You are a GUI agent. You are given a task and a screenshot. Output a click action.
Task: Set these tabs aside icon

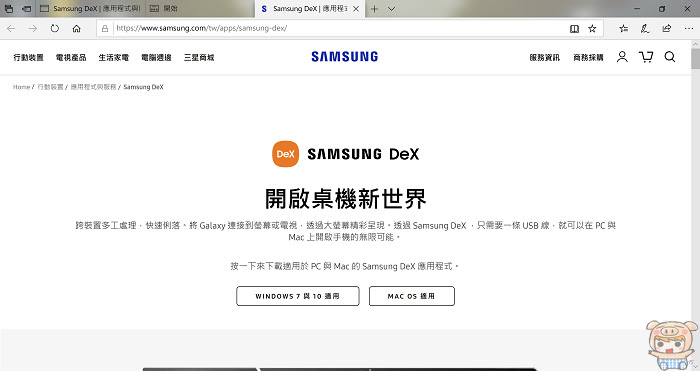coord(27,8)
